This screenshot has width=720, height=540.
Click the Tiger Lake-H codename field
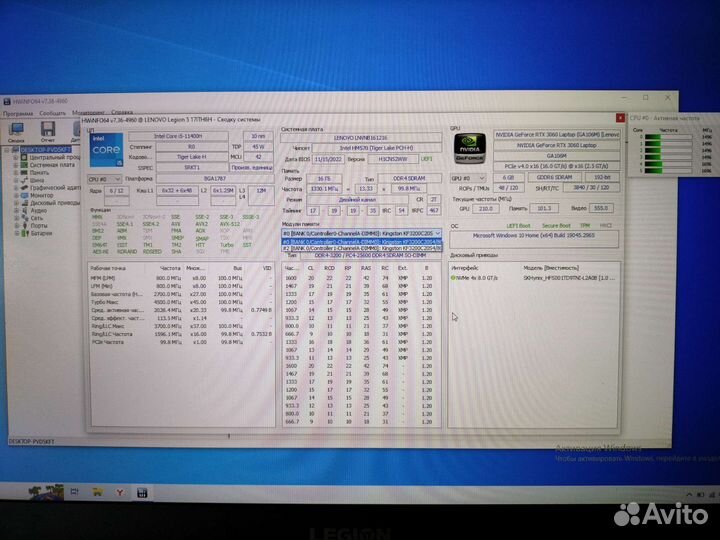pyautogui.click(x=191, y=157)
